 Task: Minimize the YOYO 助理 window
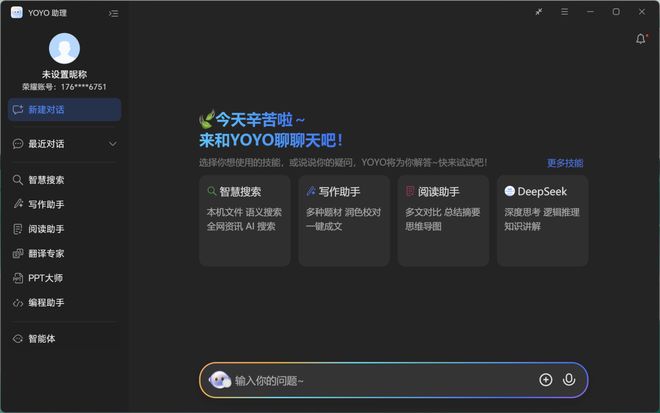591,12
